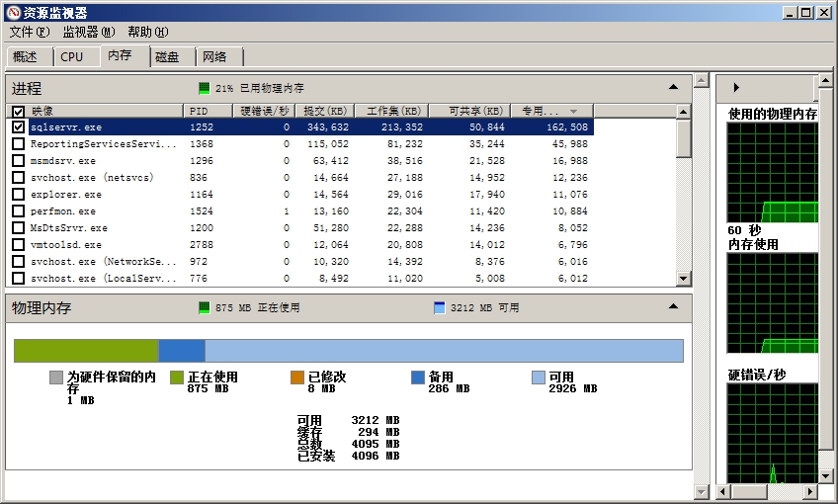Sort by the 工作集(KB) column header
The height and width of the screenshot is (504, 838).
[392, 111]
